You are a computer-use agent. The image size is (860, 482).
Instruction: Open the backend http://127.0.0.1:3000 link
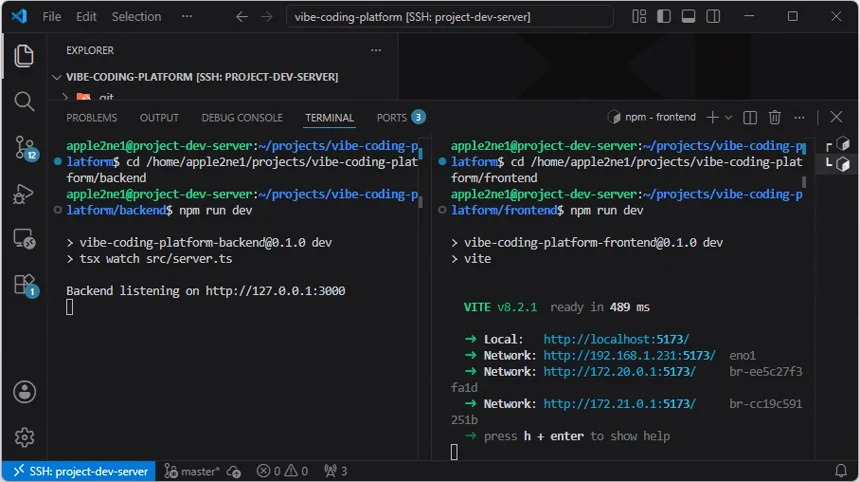(275, 291)
